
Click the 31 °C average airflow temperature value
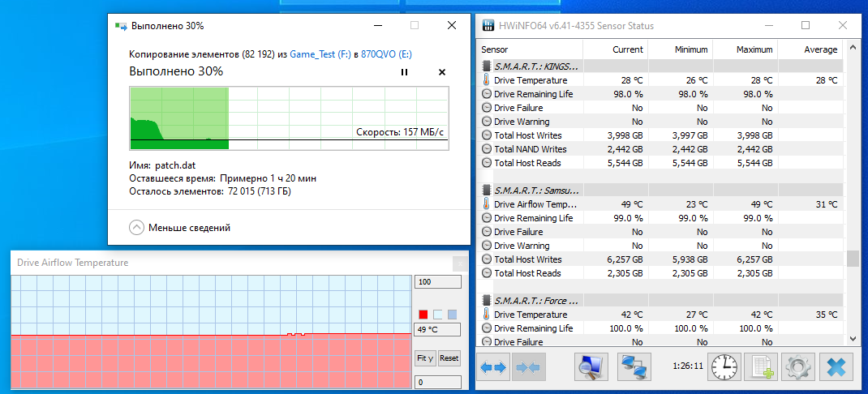[826, 204]
